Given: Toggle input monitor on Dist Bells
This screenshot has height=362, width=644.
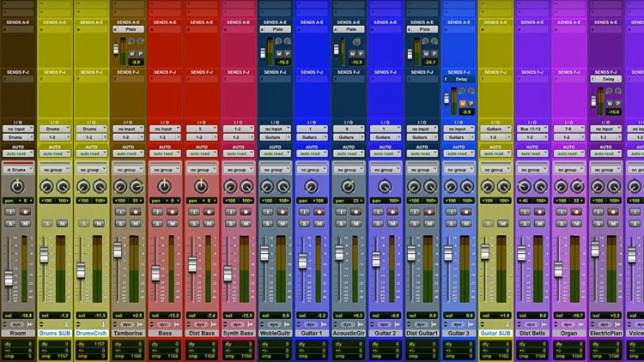Looking at the screenshot, I should [x=525, y=212].
